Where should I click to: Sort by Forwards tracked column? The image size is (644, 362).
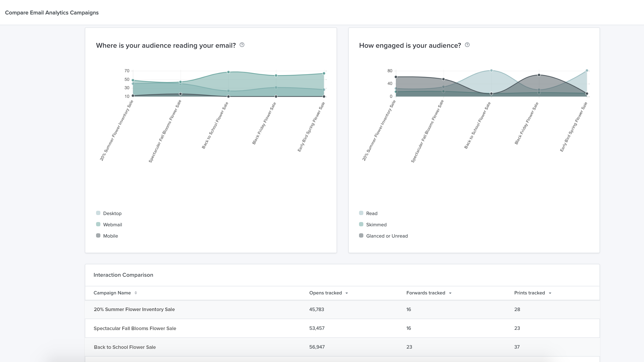coord(426,293)
